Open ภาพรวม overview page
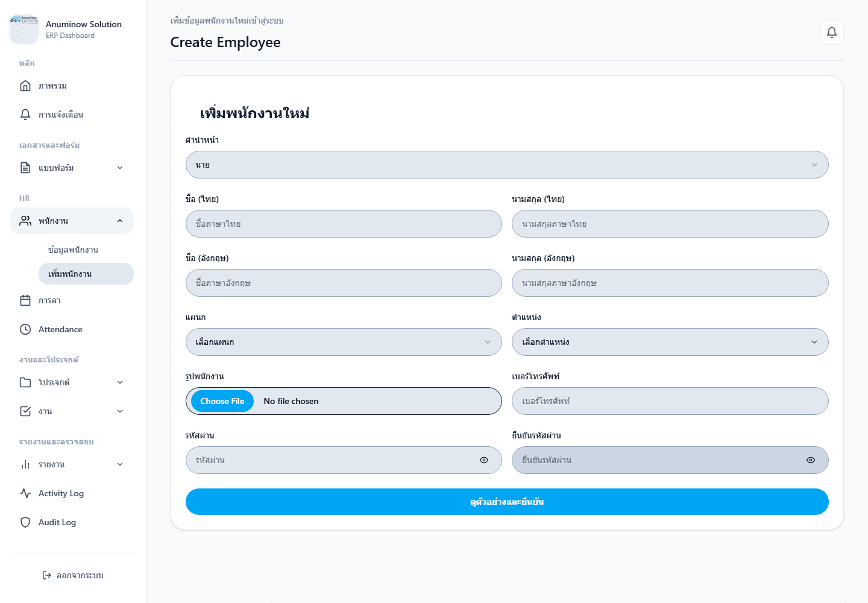Viewport: 868px width, 603px height. [x=72, y=86]
